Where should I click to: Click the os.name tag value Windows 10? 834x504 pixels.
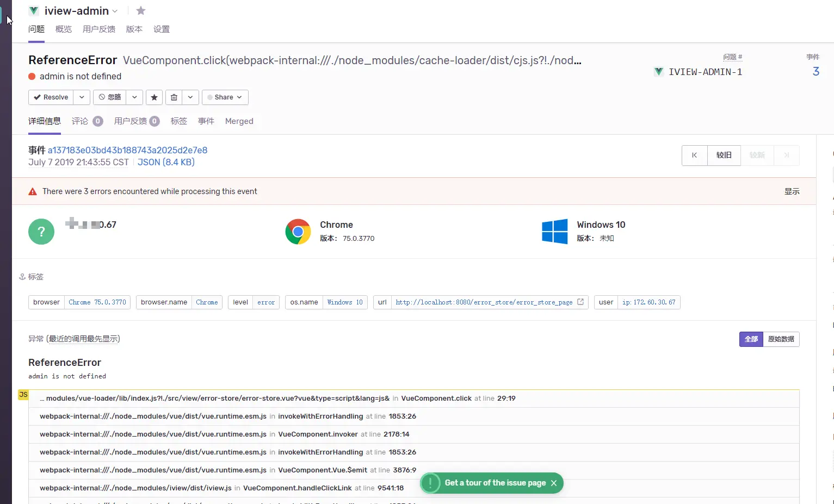pos(345,302)
